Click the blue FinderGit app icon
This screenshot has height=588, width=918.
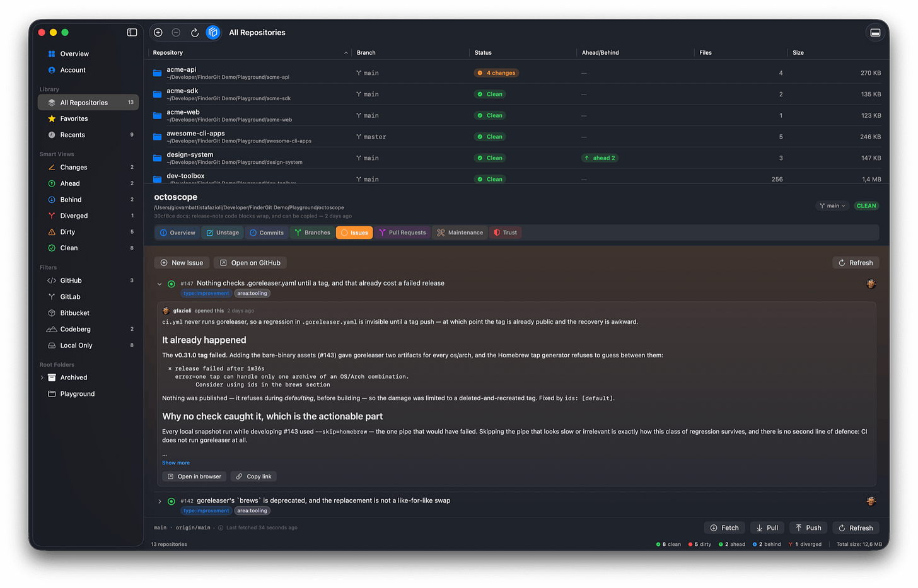coord(213,32)
